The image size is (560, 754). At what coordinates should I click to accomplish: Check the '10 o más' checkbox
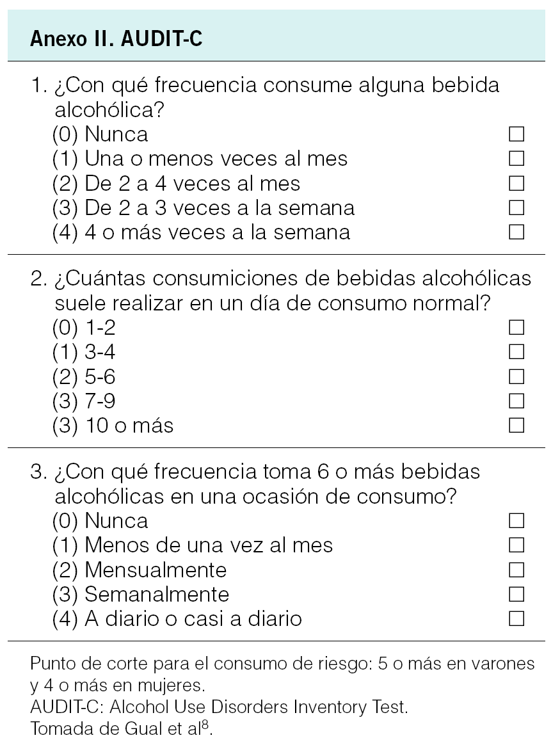pyautogui.click(x=516, y=426)
